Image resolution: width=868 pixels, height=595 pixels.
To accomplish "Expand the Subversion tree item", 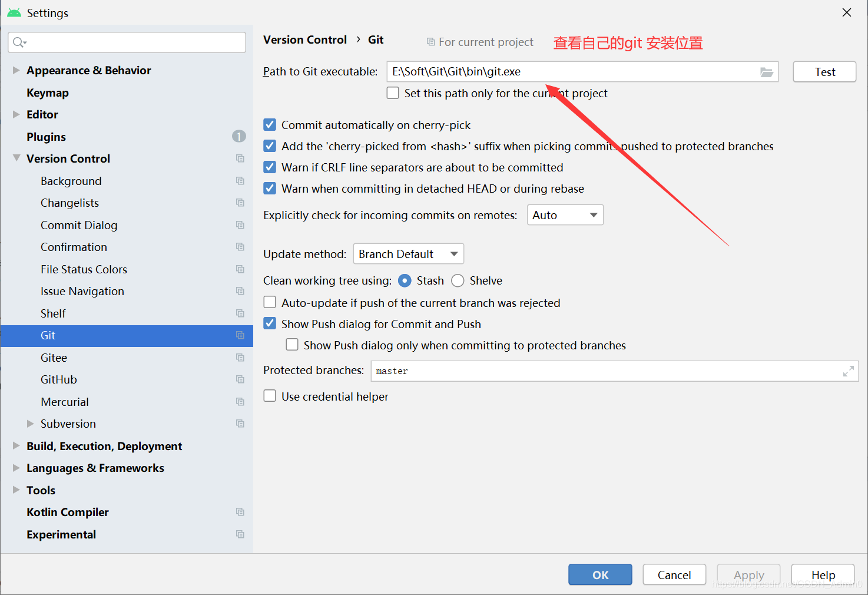I will tap(29, 423).
